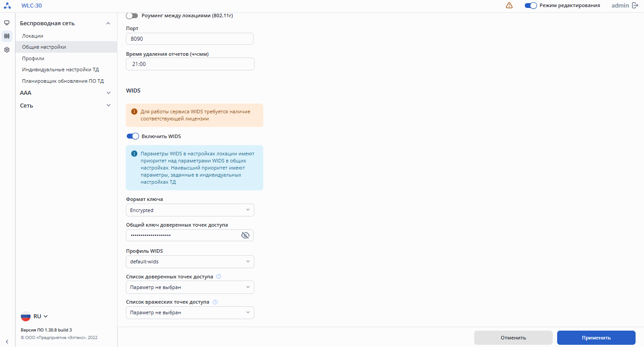The width and height of the screenshot is (644, 347).
Task: Show help for hostile access points list
Action: click(215, 302)
